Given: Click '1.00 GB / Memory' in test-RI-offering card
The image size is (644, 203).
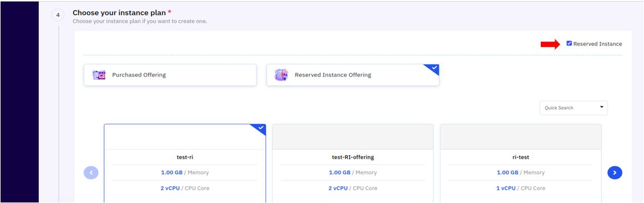Looking at the screenshot, I should click(x=353, y=172).
